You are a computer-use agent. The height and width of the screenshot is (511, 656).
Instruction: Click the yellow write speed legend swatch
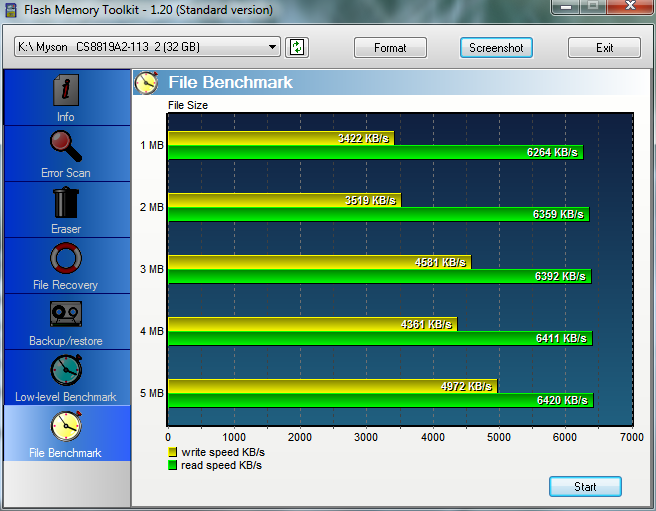[172, 452]
